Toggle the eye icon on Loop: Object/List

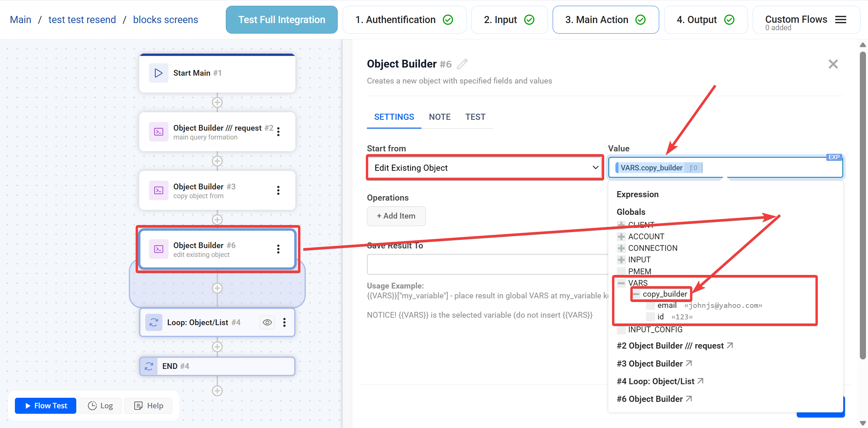click(267, 322)
